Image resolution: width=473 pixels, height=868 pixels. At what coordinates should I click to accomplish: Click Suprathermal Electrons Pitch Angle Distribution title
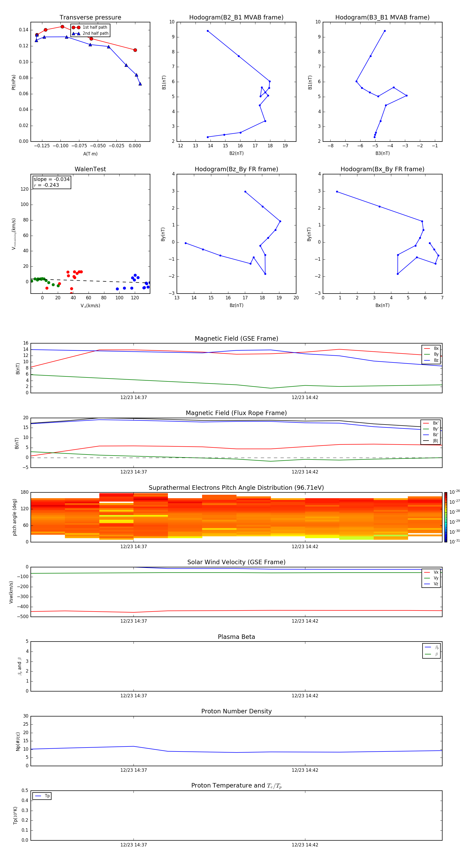pos(236,488)
